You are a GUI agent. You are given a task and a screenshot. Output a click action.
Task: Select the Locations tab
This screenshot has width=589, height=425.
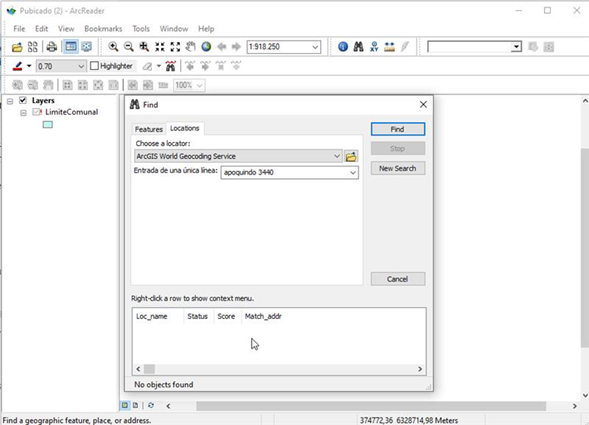[x=185, y=128]
